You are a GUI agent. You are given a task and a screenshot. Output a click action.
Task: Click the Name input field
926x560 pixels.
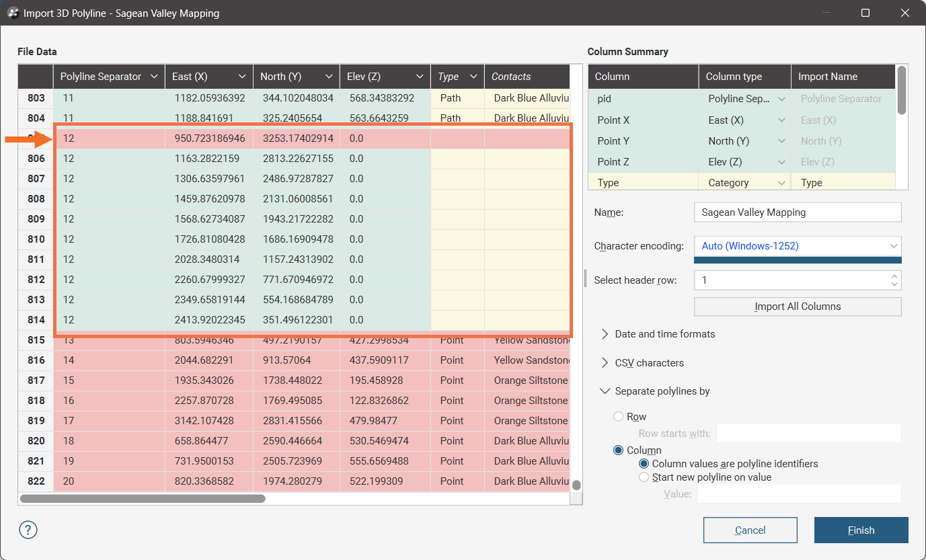click(797, 212)
